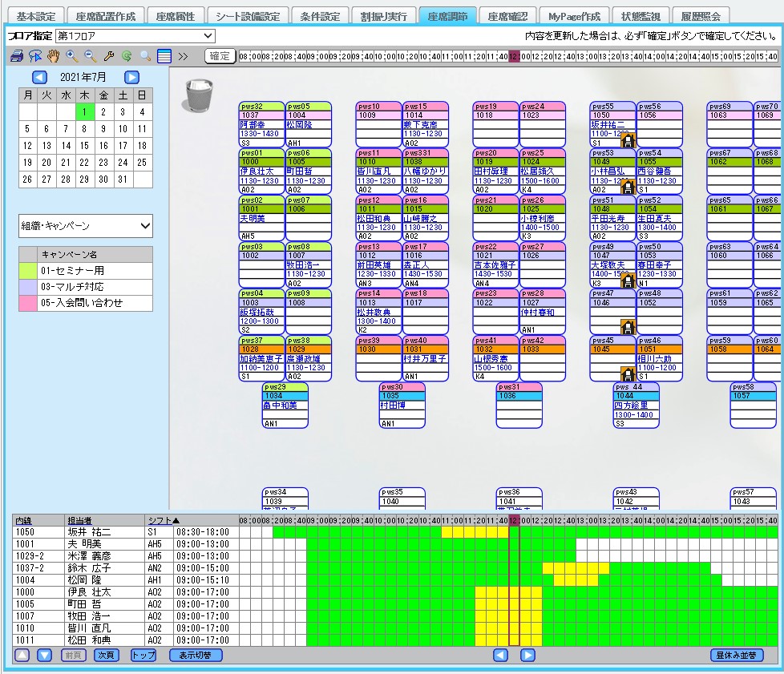The height and width of the screenshot is (674, 784).
Task: Click the down arrow button at bottom left
Action: click(45, 655)
